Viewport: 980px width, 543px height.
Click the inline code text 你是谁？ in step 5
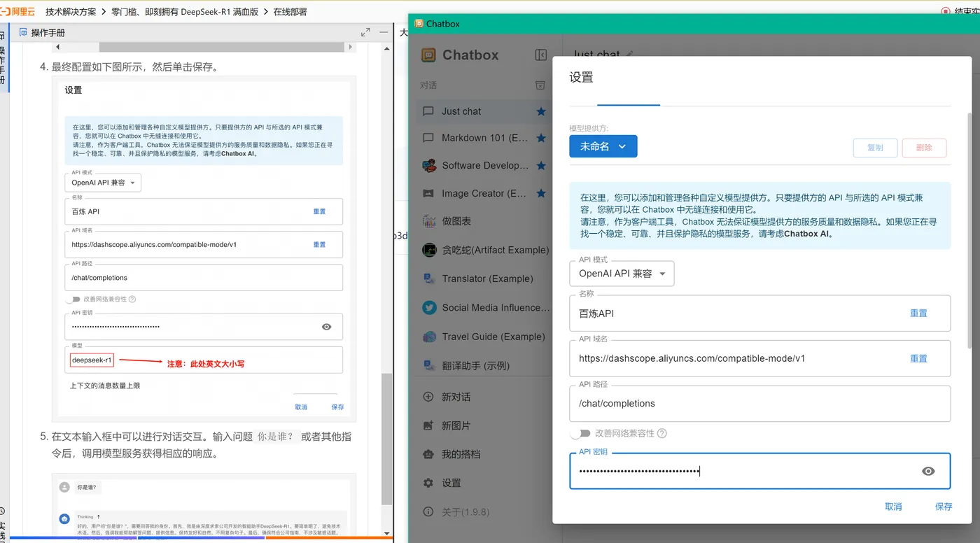coord(277,436)
